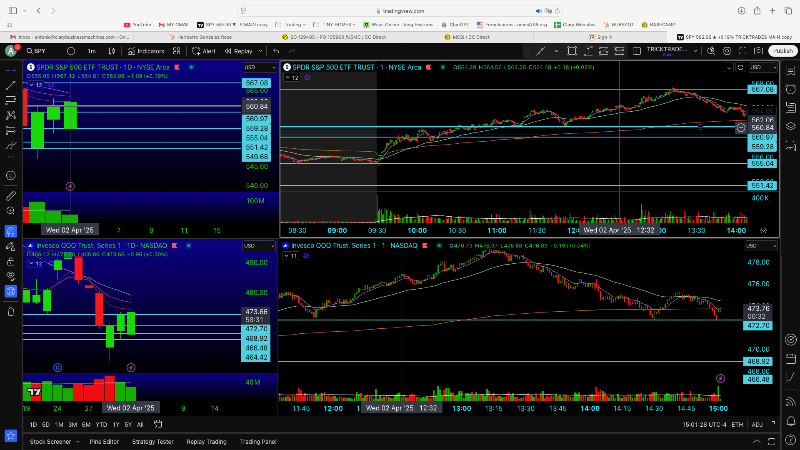Open USD currency dropdown on the QQQ daily chart
Image resolution: width=800 pixels, height=450 pixels.
[x=259, y=246]
